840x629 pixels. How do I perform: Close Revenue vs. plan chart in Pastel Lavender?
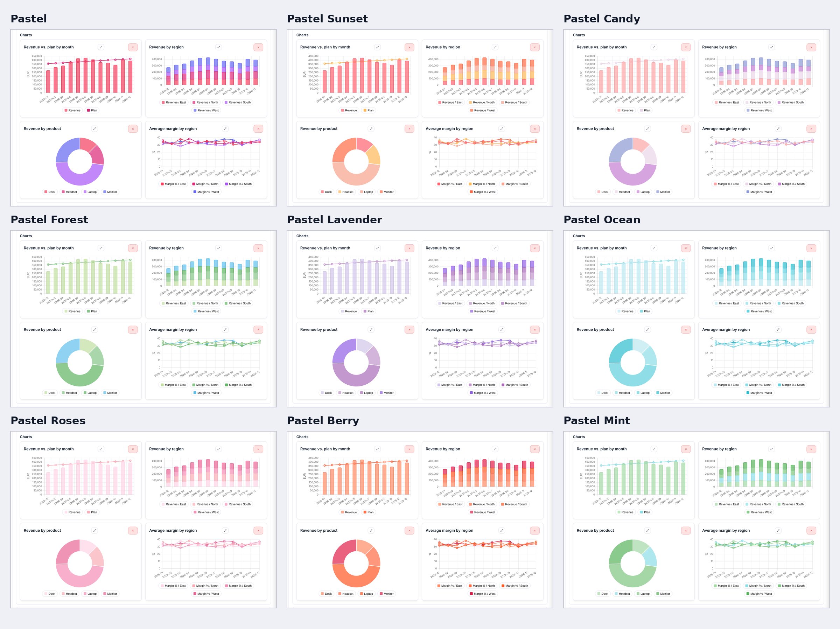(409, 248)
